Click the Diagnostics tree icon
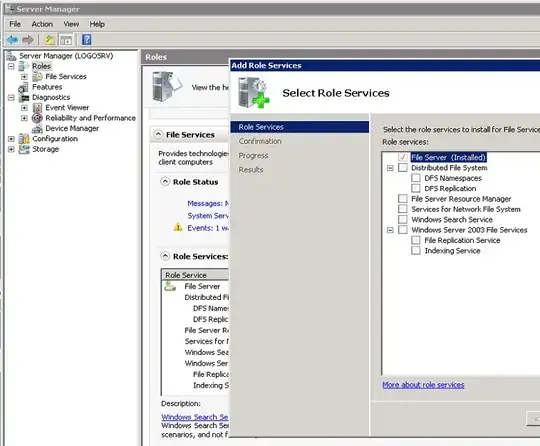Screen dimensions: 540x446 [24, 97]
